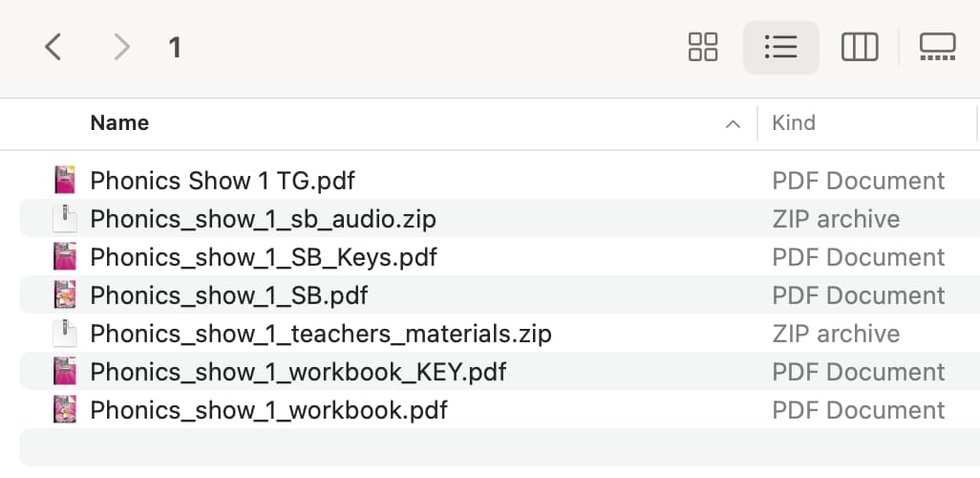This screenshot has width=980, height=478.
Task: Click the PDF thumbnail of Phonics Show 1 TG
Action: click(65, 180)
